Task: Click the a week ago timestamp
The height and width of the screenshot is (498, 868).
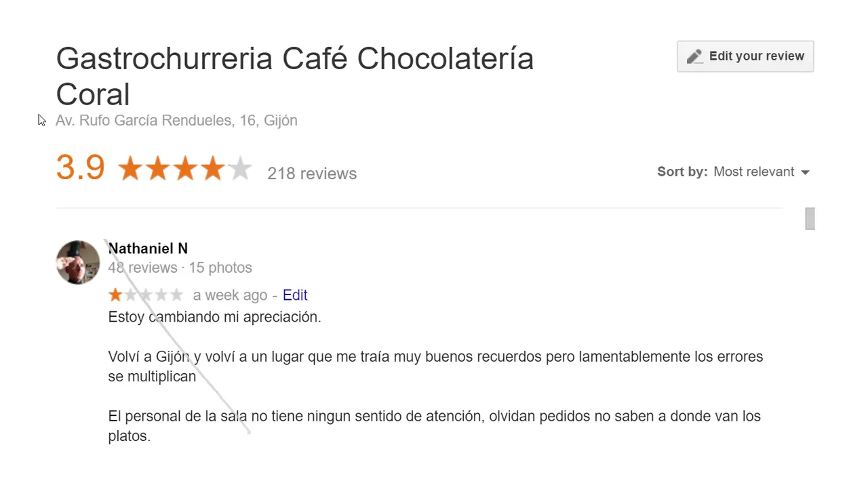Action: tap(230, 295)
